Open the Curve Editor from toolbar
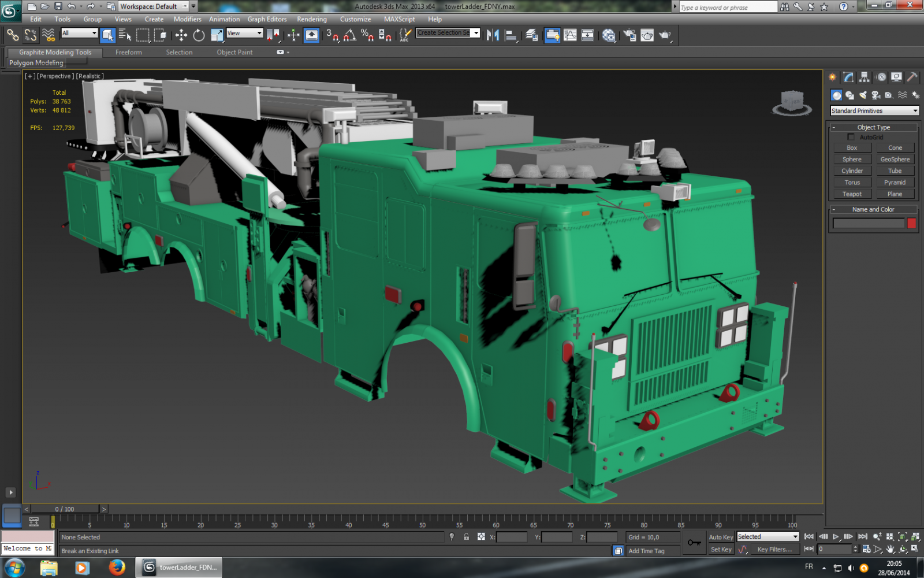Screen dimensions: 924x578 coord(570,36)
